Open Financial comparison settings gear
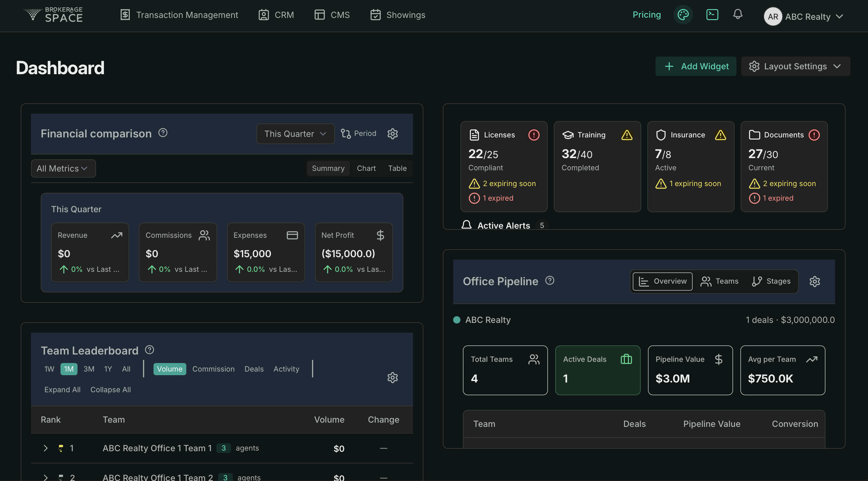Image resolution: width=868 pixels, height=481 pixels. click(x=393, y=133)
